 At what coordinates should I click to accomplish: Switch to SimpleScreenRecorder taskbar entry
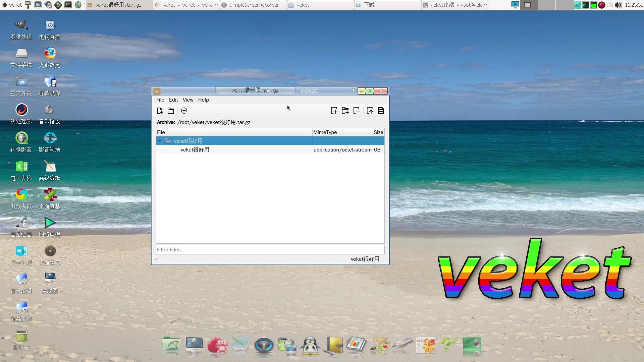coord(254,5)
